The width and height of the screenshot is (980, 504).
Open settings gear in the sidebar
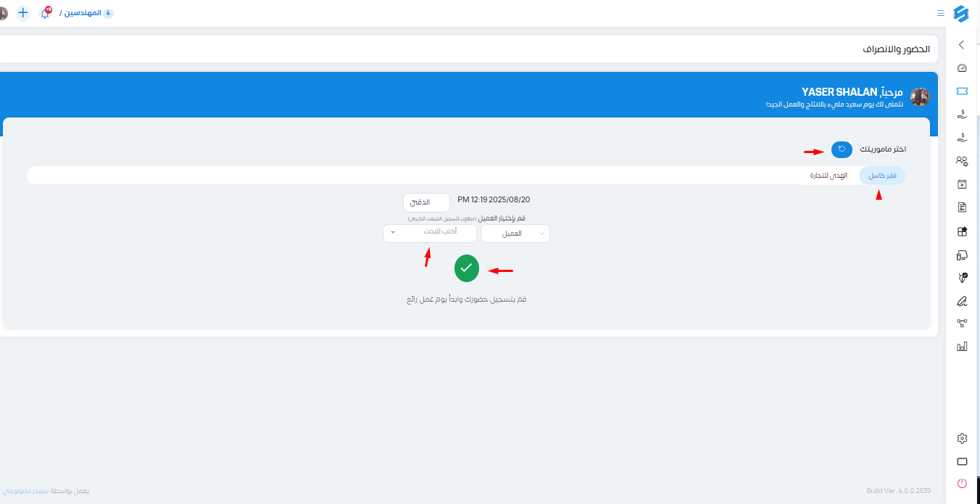962,438
